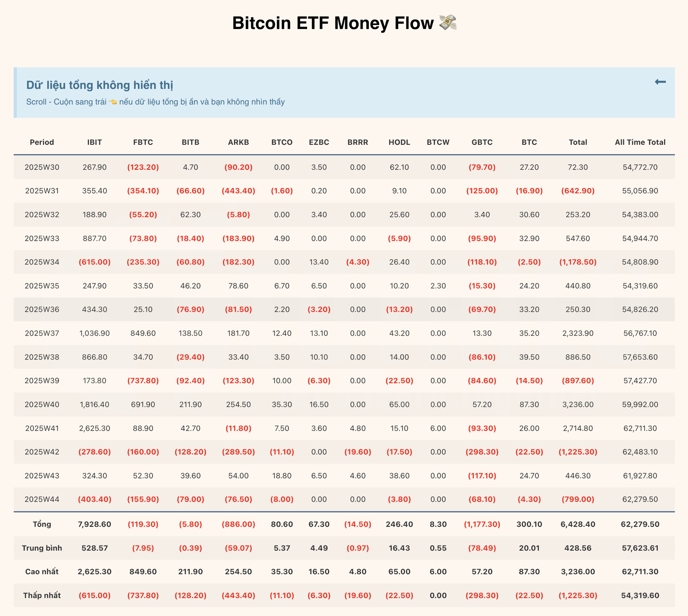
Task: Select the BTCW column header
Action: pyautogui.click(x=438, y=142)
